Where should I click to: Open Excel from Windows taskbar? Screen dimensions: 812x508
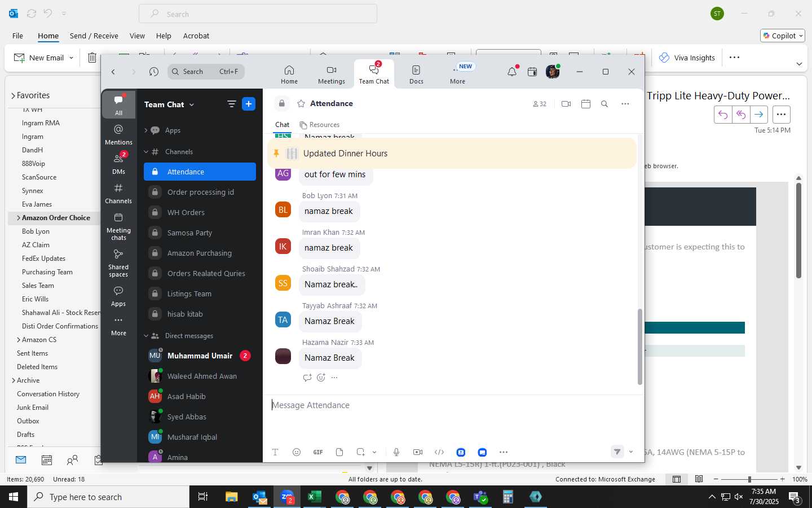click(x=314, y=497)
